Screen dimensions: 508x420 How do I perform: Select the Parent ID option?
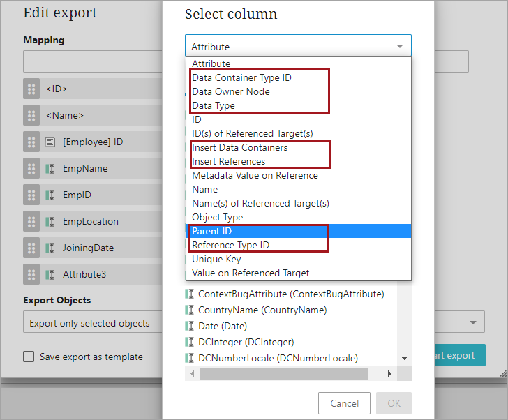pos(212,231)
